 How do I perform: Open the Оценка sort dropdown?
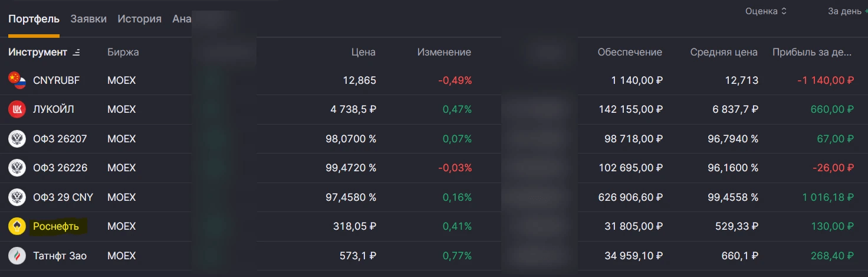click(766, 11)
